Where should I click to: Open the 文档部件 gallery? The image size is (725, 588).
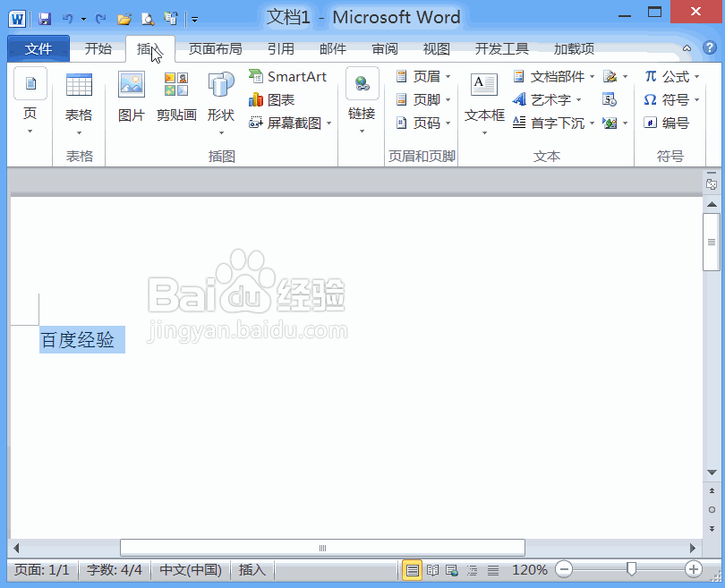(555, 76)
